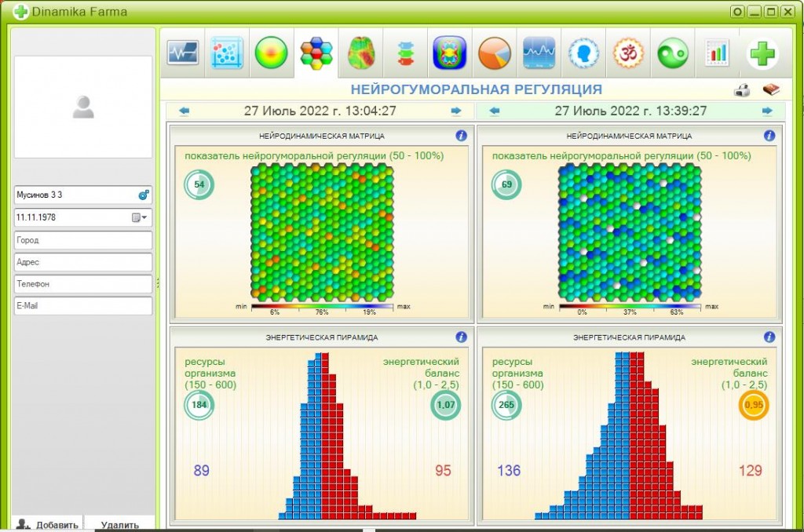
Task: Open the bar chart statistics tab
Action: click(717, 53)
